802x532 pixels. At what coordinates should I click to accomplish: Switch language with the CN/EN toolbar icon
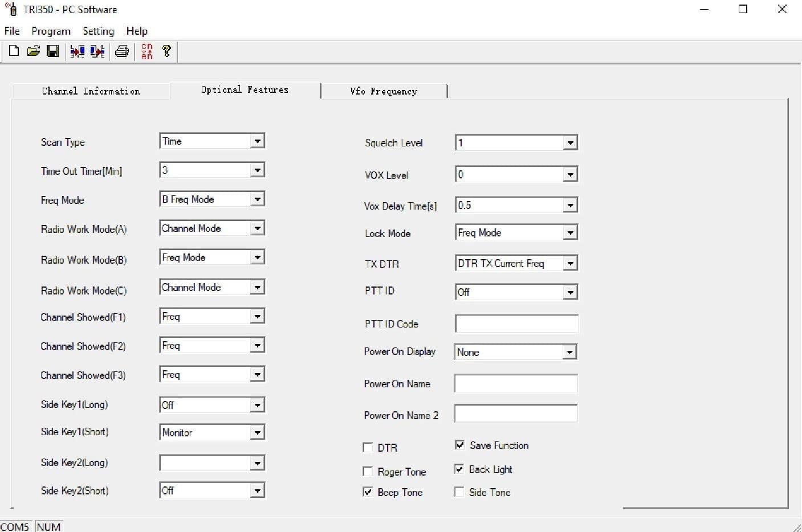[x=146, y=51]
